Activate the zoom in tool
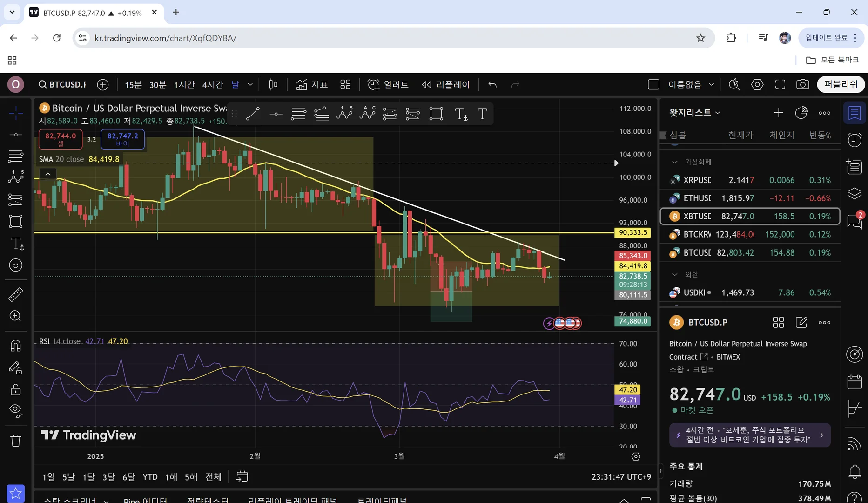 coord(15,316)
